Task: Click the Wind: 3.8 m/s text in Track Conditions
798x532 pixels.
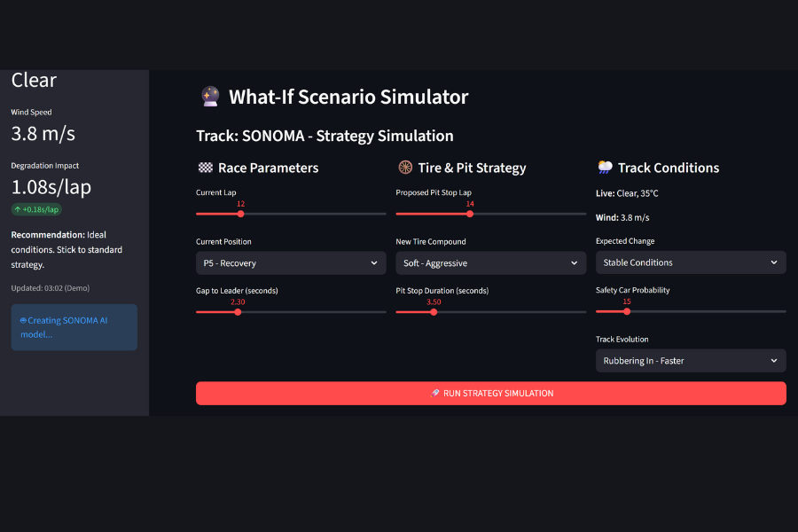Action: coord(622,217)
